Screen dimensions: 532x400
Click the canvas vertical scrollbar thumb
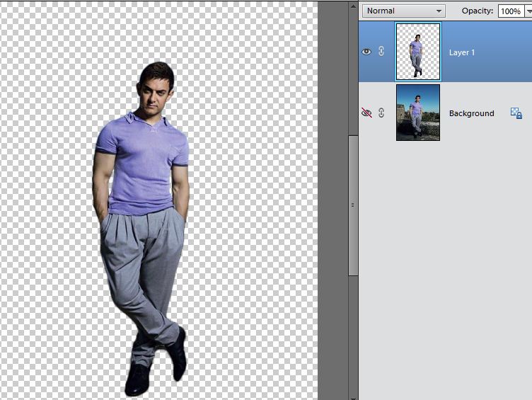353,205
